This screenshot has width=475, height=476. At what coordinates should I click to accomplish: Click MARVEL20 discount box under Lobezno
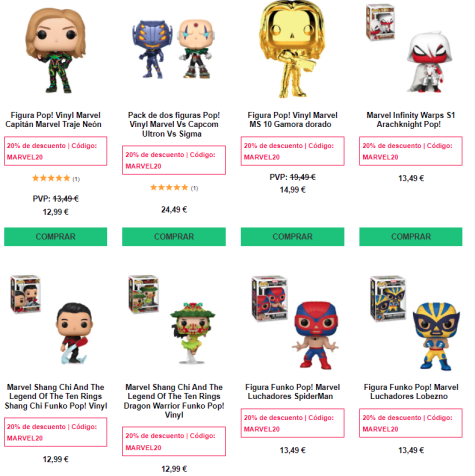click(x=411, y=423)
